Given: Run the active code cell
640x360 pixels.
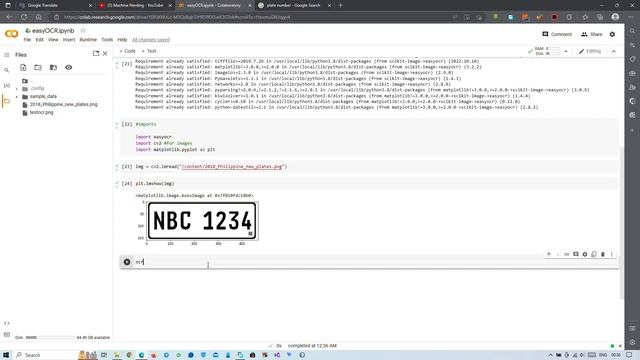Looking at the screenshot, I should tap(127, 262).
